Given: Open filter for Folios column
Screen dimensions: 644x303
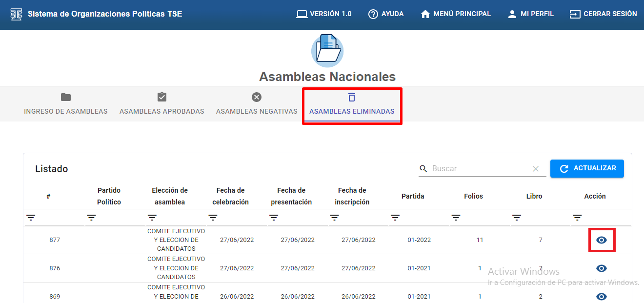Looking at the screenshot, I should click(x=456, y=218).
